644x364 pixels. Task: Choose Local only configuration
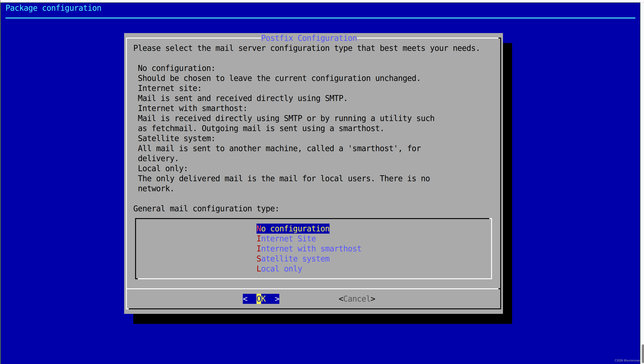[x=279, y=268]
